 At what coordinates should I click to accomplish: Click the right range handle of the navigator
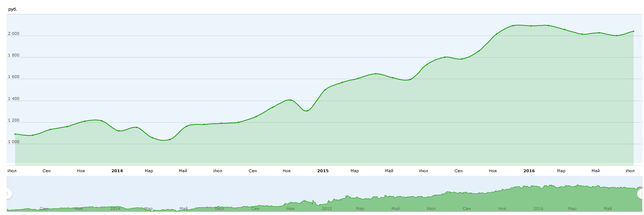coord(640,194)
